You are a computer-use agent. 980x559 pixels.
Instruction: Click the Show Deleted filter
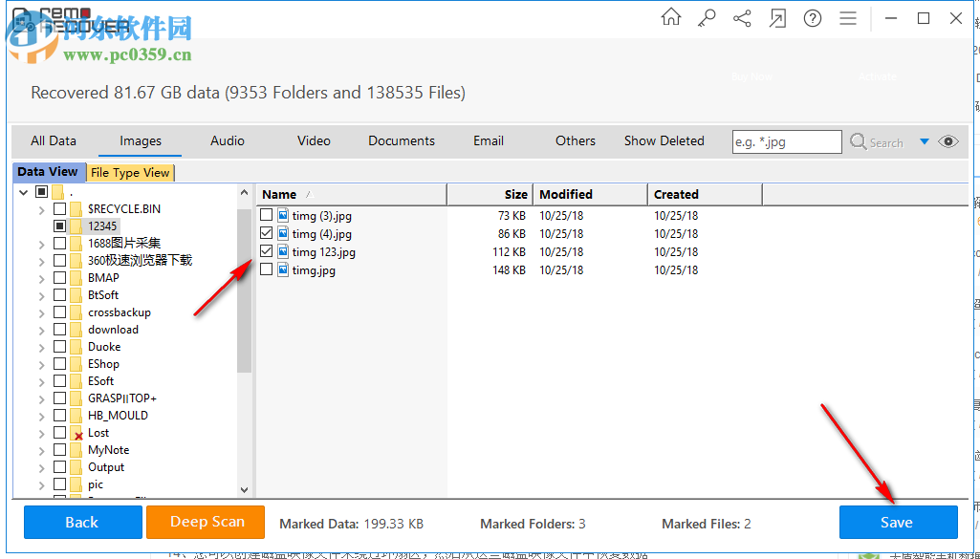(x=664, y=141)
